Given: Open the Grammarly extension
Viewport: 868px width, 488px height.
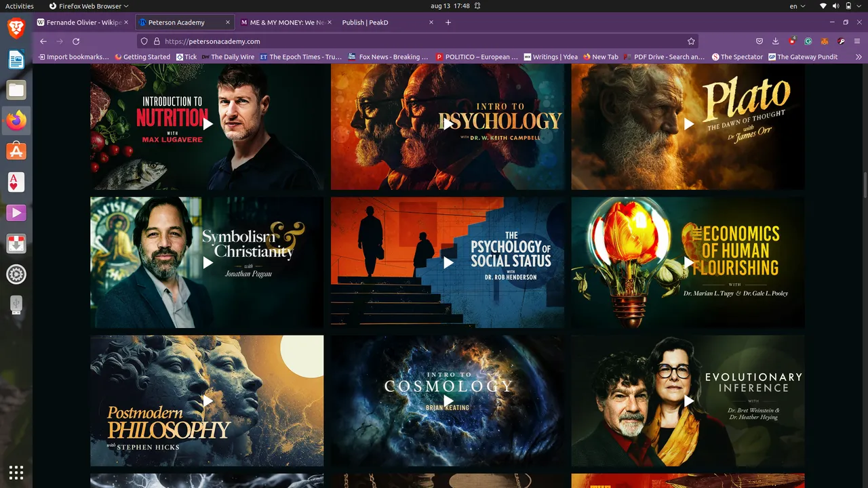Looking at the screenshot, I should coord(808,41).
